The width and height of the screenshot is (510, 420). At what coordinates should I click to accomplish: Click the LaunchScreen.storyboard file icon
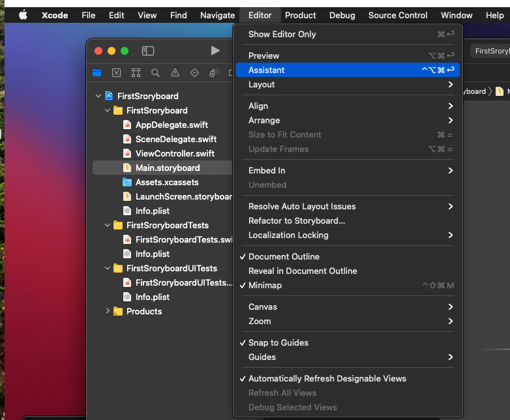[127, 196]
